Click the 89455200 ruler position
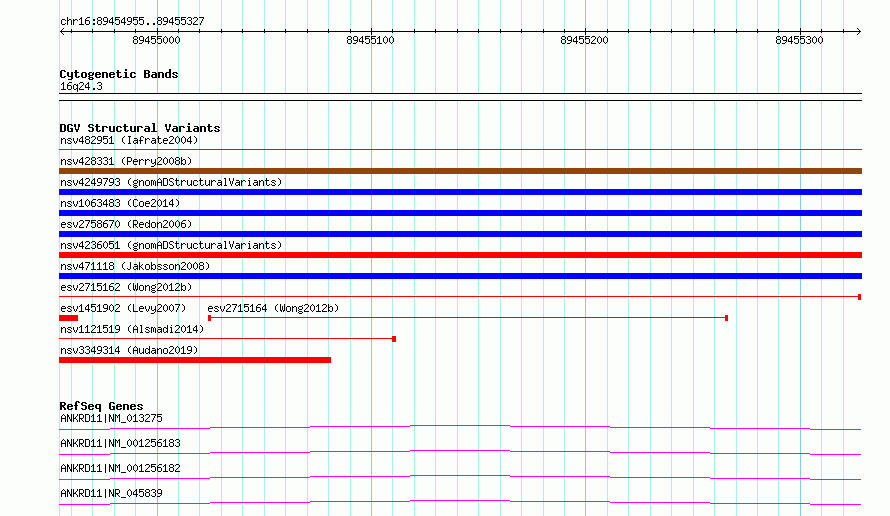The height and width of the screenshot is (516, 890). pos(584,40)
